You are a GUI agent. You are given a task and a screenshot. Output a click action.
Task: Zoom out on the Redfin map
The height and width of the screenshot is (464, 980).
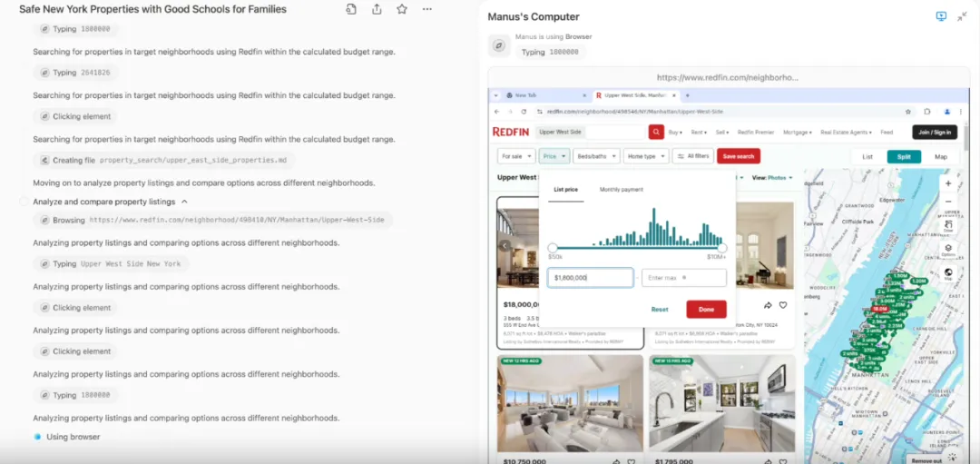click(948, 202)
